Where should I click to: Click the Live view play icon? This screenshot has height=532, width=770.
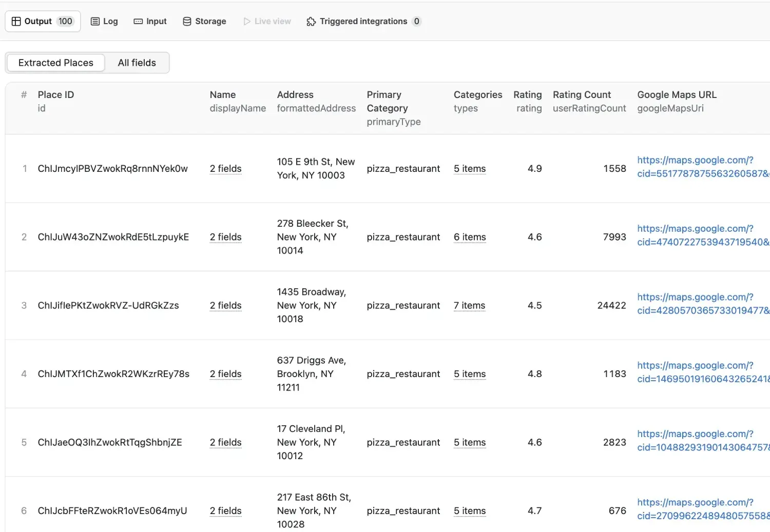coord(247,21)
